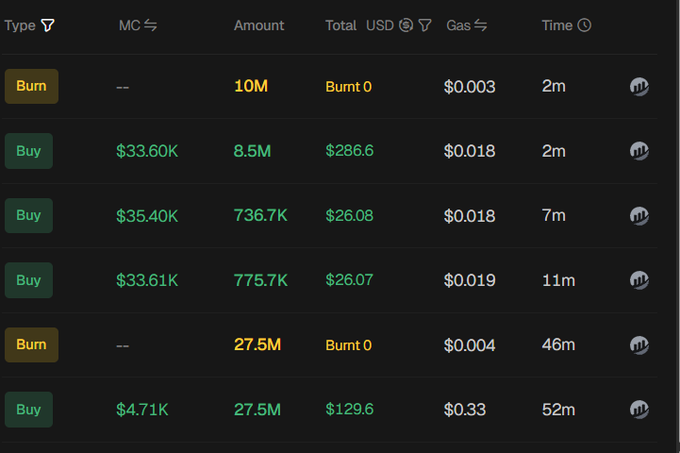
Task: Click the 46m time value
Action: point(558,345)
